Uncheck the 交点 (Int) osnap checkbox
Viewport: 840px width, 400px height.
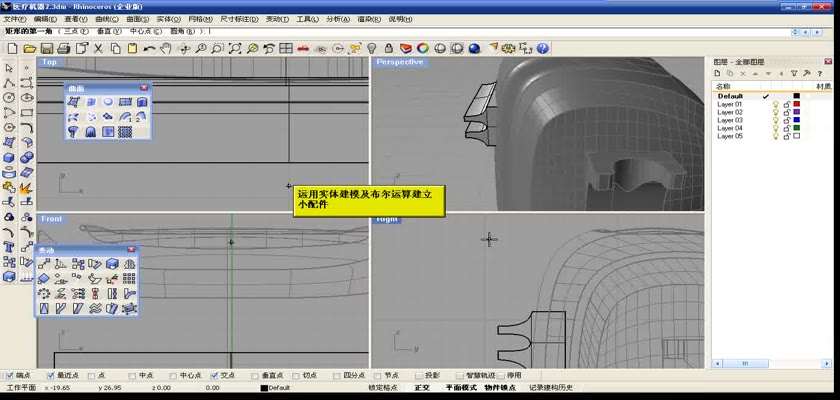click(x=214, y=375)
